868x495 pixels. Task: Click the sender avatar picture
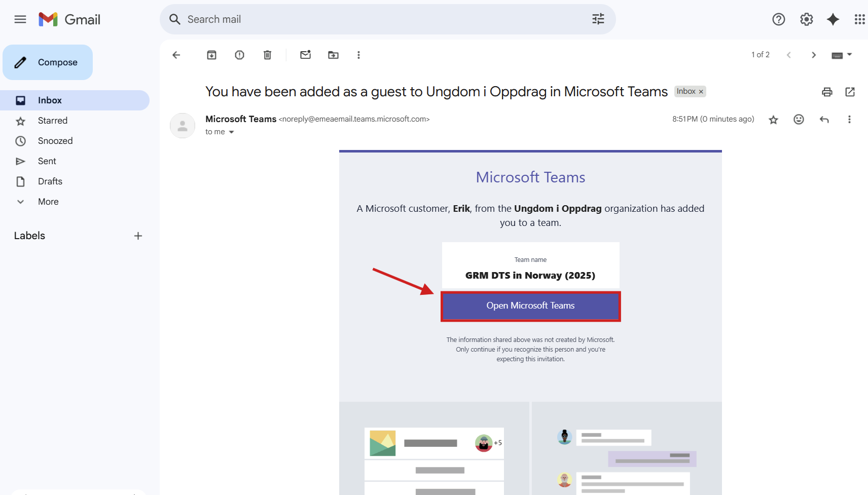point(183,126)
